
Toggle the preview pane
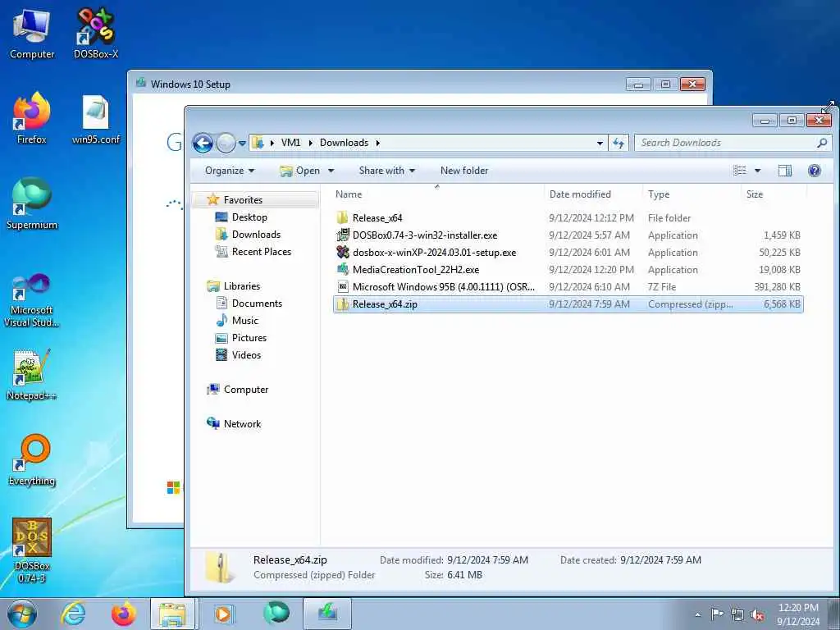coord(785,171)
